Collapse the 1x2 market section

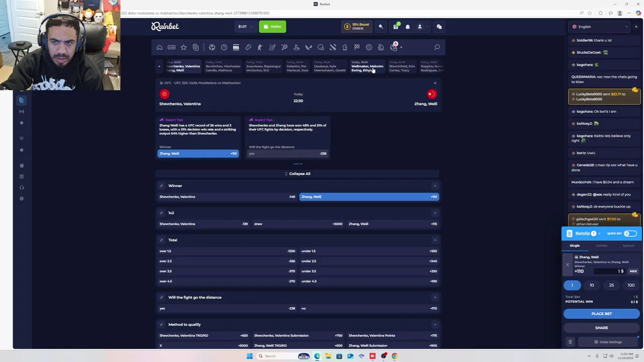click(x=435, y=213)
